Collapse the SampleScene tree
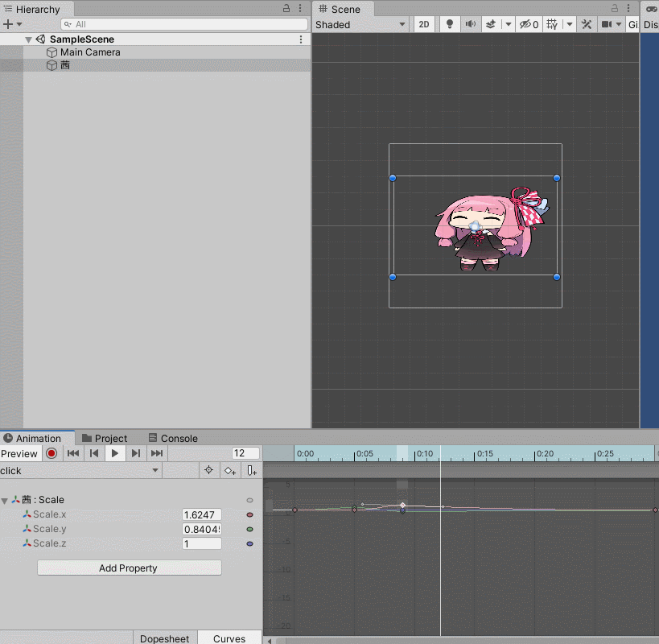 coord(28,39)
